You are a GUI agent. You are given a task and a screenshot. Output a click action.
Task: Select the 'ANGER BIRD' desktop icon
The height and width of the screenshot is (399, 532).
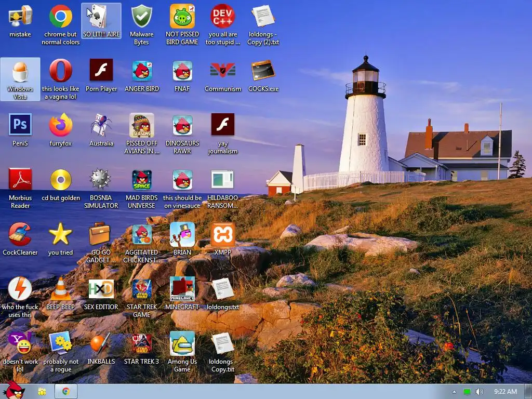click(x=141, y=76)
